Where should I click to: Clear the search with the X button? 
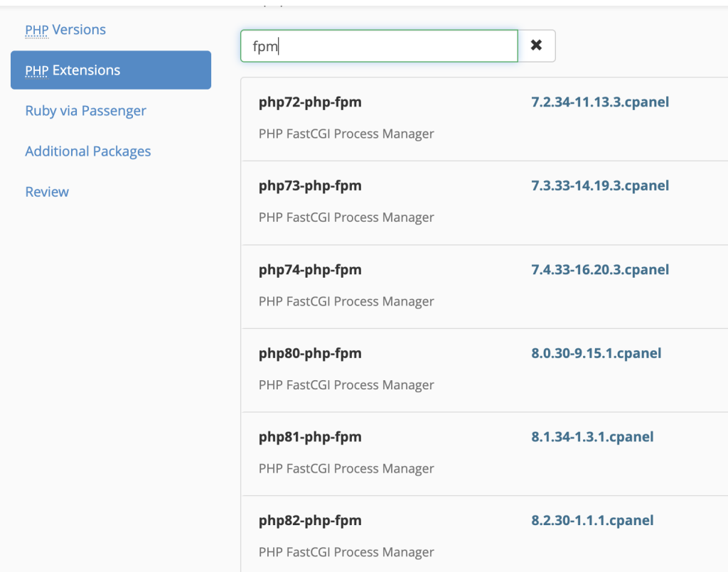click(x=536, y=45)
